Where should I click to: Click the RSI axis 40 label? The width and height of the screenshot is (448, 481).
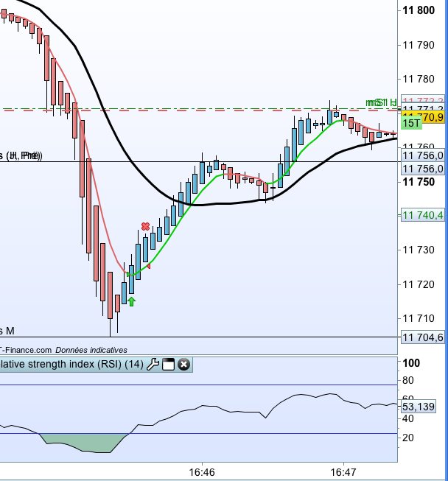pyautogui.click(x=407, y=418)
